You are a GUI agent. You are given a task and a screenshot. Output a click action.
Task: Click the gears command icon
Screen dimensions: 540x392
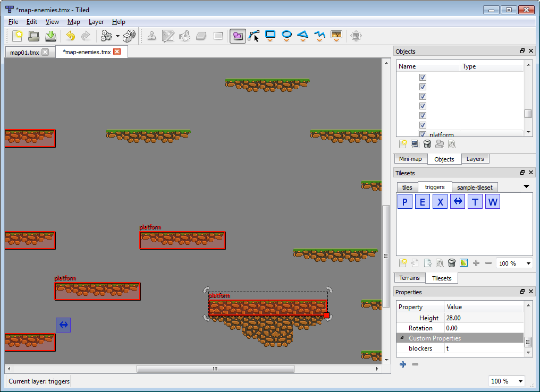click(106, 36)
